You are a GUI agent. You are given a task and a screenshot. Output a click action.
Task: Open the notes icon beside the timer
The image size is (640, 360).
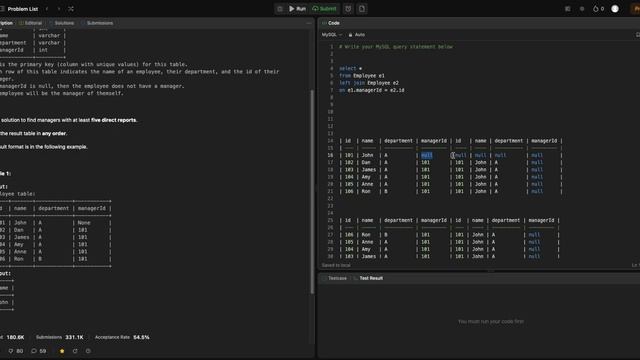[362, 9]
